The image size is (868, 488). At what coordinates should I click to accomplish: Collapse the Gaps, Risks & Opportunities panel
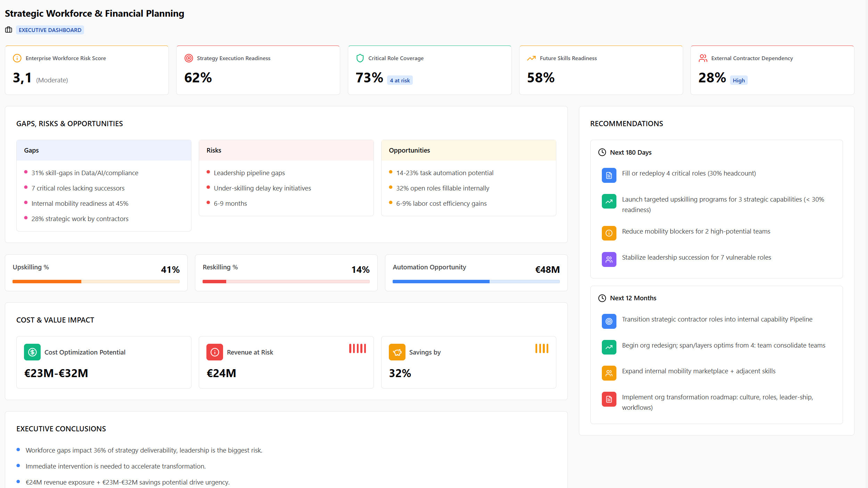[69, 123]
